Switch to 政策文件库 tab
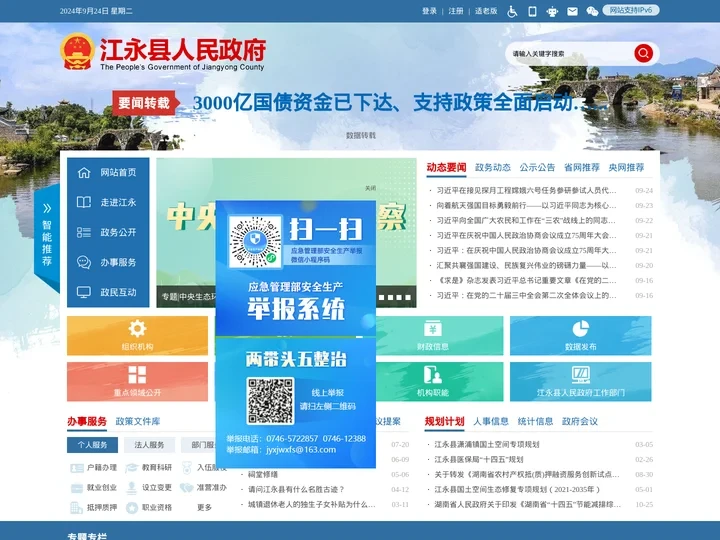Image resolution: width=720 pixels, height=540 pixels. 138,422
